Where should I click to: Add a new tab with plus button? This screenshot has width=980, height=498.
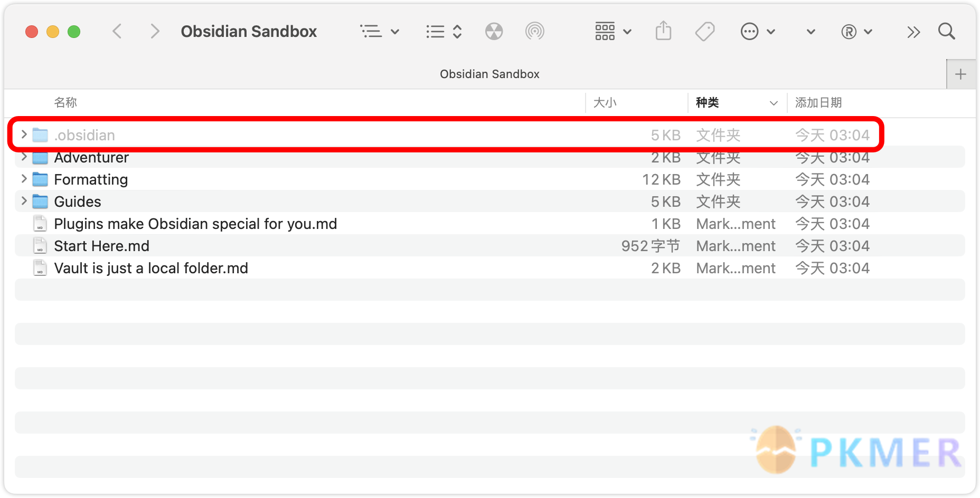[x=961, y=74]
